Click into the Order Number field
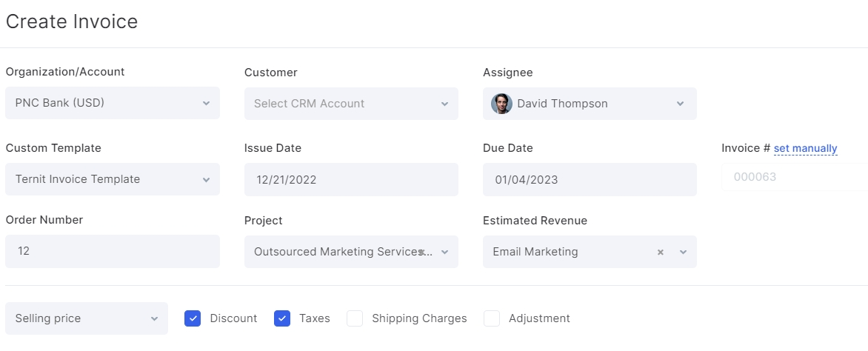This screenshot has height=351, width=868. (113, 251)
